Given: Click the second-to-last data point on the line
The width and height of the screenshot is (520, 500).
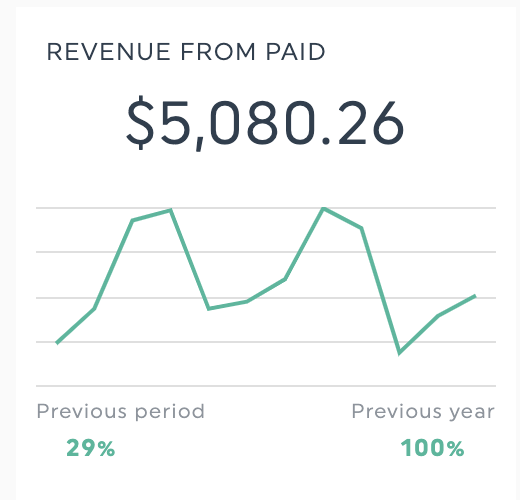Looking at the screenshot, I should (x=438, y=316).
